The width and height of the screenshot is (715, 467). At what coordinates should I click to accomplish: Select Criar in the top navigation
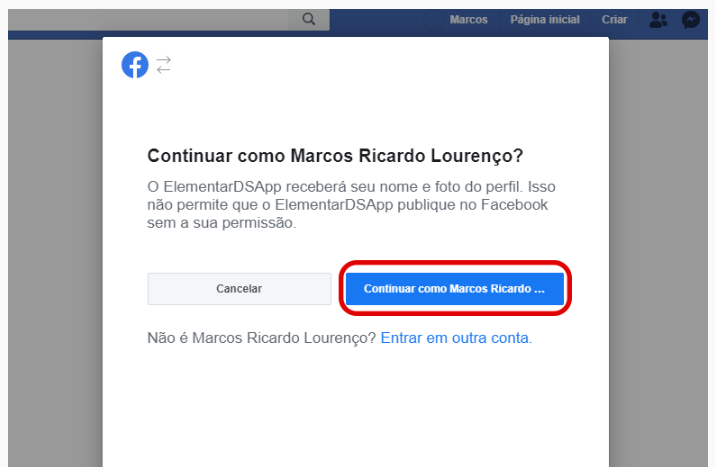pos(614,20)
